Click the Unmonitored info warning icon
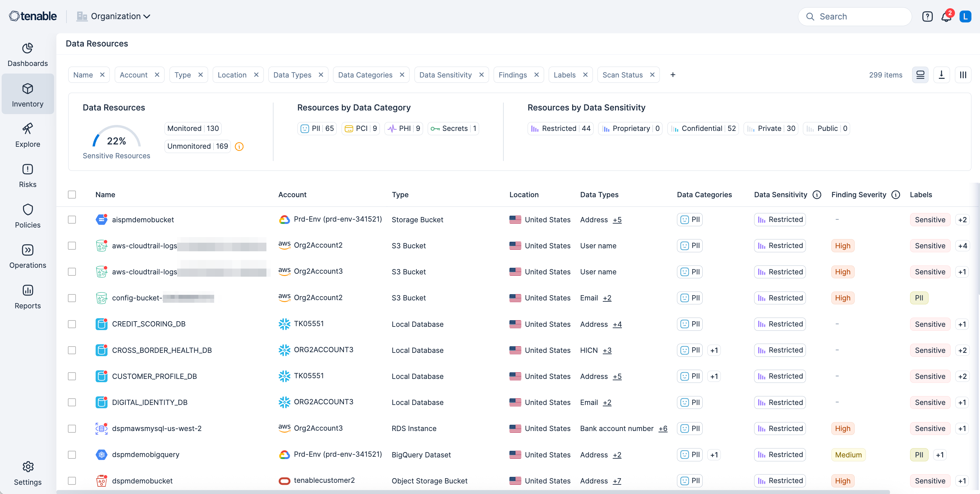980x494 pixels. 239,146
